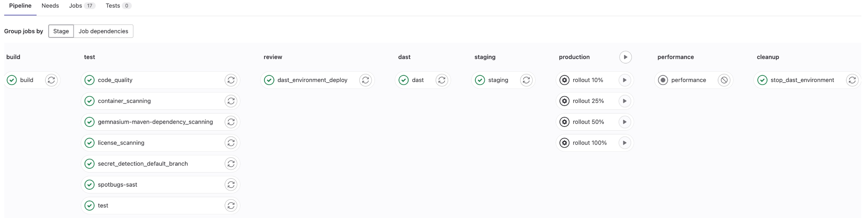Open the dast_environment_deploy job

pyautogui.click(x=312, y=80)
